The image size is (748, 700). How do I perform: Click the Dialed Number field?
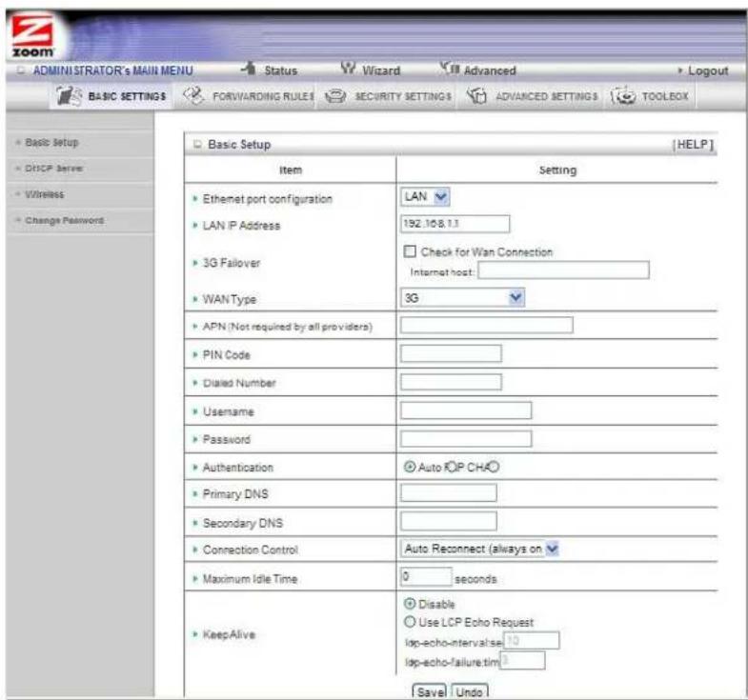pyautogui.click(x=451, y=382)
